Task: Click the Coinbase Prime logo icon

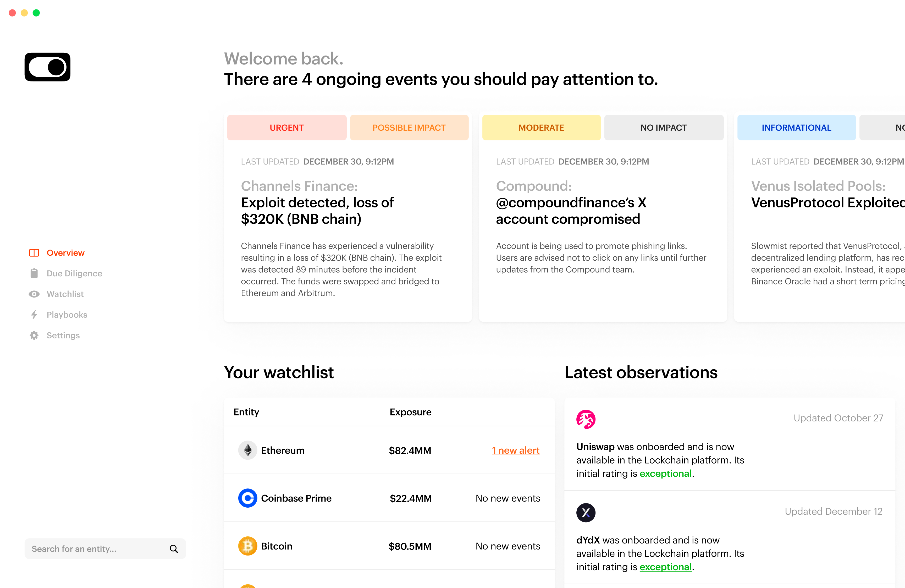Action: coord(247,498)
